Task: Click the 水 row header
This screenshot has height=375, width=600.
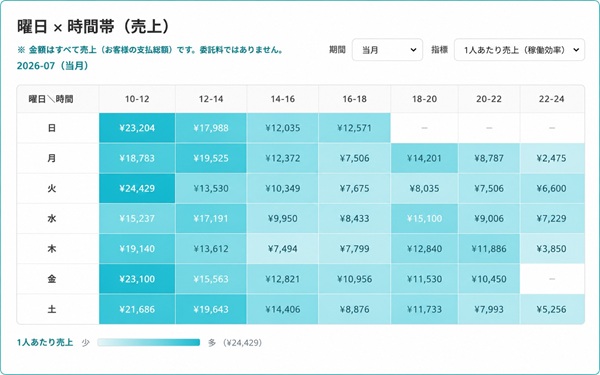Action: [x=58, y=218]
